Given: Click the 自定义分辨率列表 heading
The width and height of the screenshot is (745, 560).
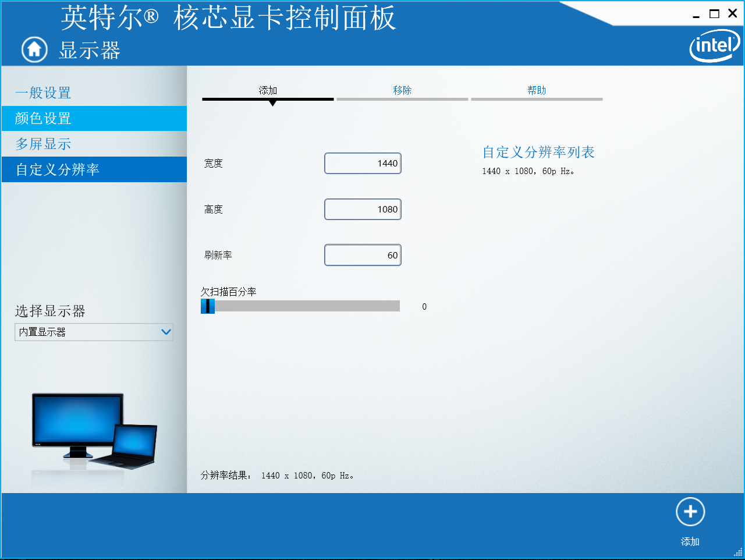Looking at the screenshot, I should 538,153.
